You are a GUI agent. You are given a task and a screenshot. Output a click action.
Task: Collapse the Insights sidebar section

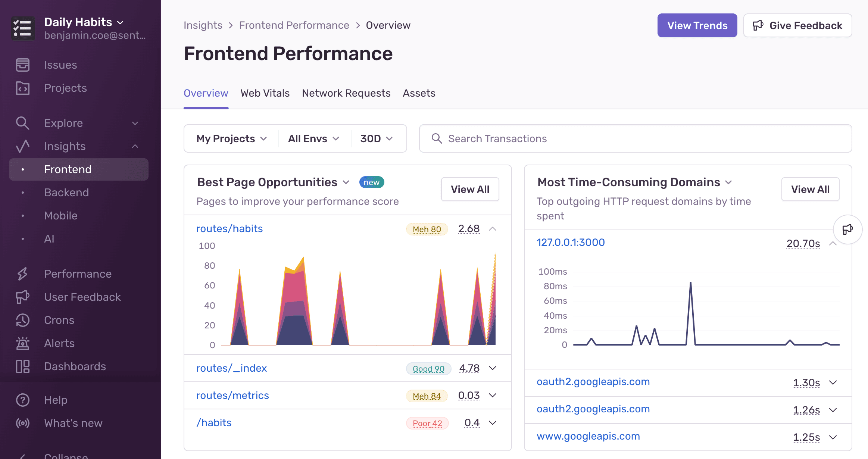(135, 146)
